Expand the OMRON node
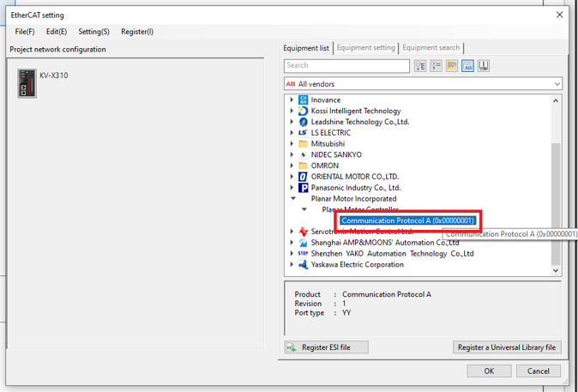The height and width of the screenshot is (392, 578). 292,166
